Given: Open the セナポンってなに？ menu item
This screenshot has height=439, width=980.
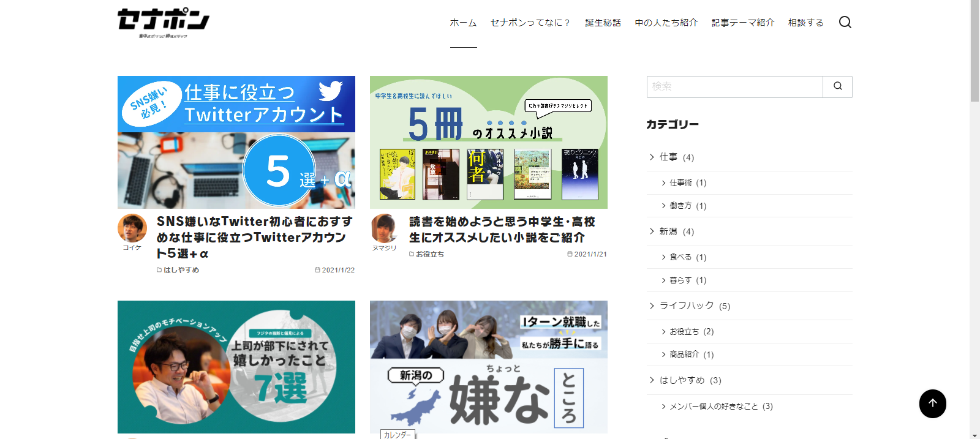Looking at the screenshot, I should 530,23.
